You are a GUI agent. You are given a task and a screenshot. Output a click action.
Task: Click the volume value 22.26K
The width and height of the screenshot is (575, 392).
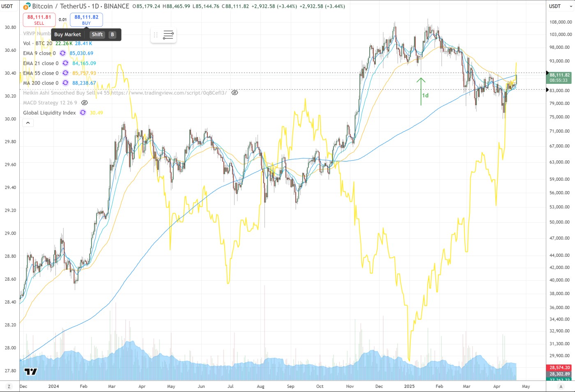click(x=64, y=44)
